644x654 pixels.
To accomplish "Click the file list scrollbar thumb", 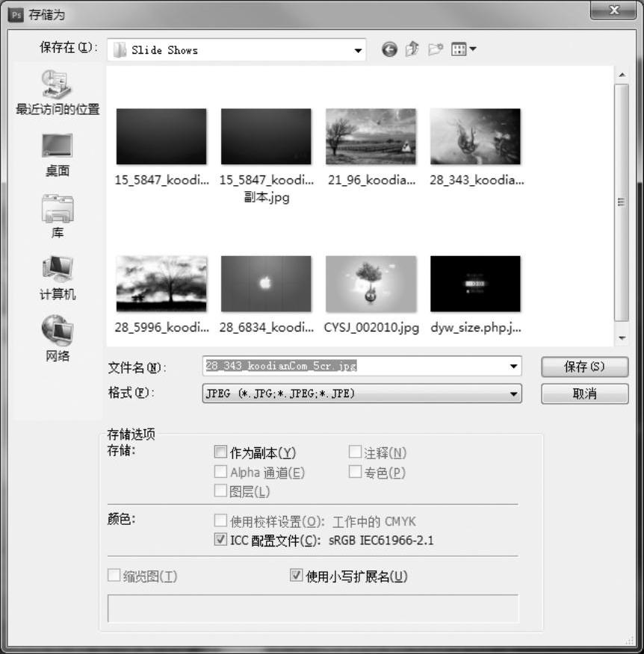I will [x=622, y=203].
